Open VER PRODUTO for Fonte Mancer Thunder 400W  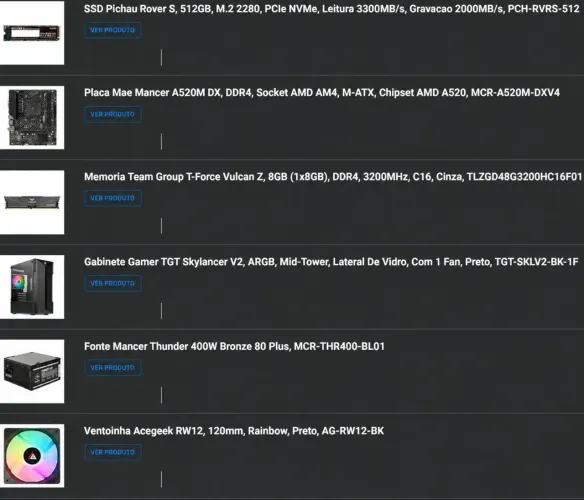pyautogui.click(x=112, y=367)
